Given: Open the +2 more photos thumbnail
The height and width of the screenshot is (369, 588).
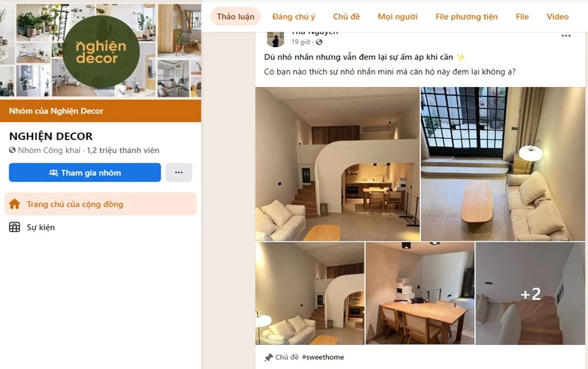Looking at the screenshot, I should 530,293.
